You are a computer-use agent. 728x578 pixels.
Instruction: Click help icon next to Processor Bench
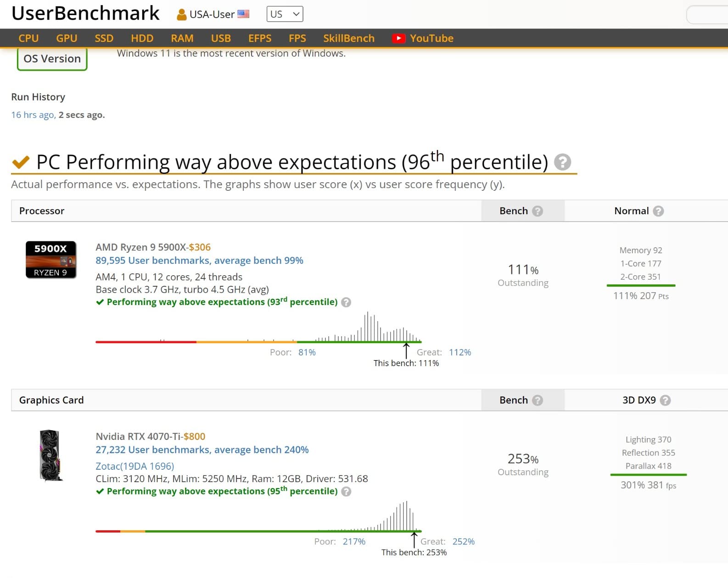pyautogui.click(x=538, y=211)
